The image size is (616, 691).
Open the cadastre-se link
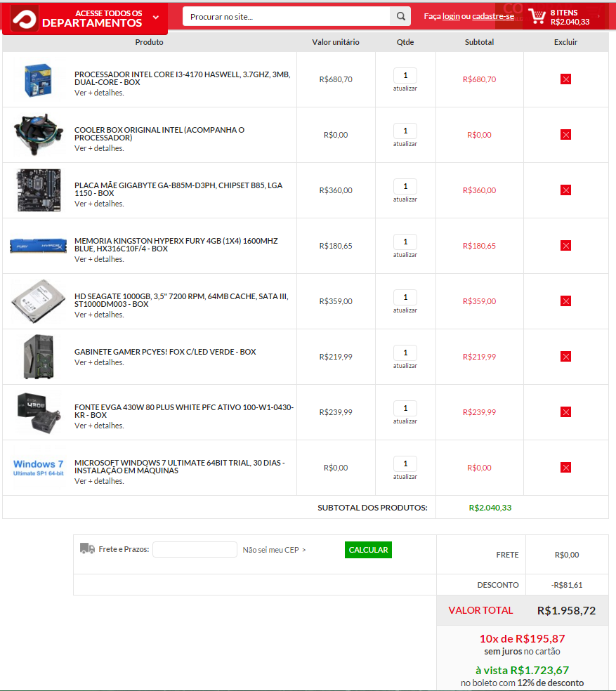[x=493, y=16]
